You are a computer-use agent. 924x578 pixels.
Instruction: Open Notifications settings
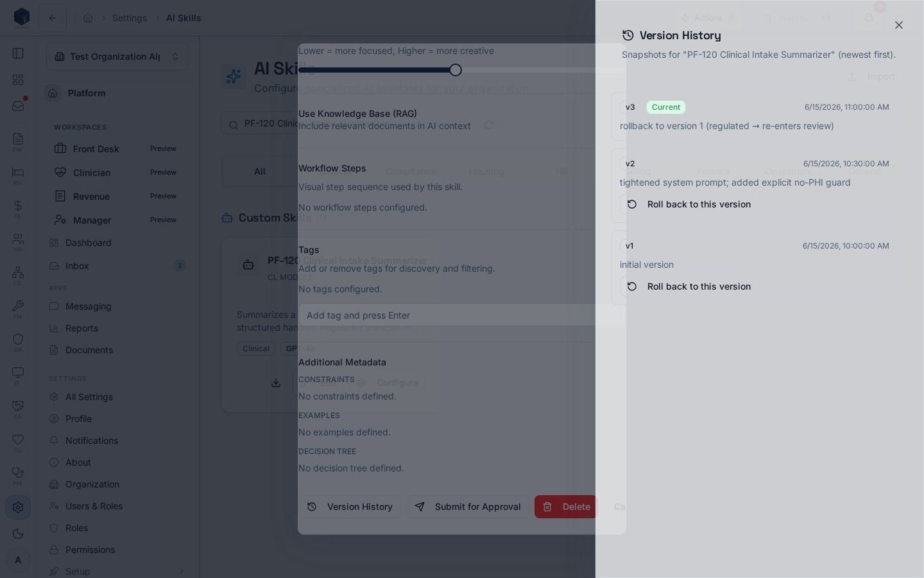[117, 441]
